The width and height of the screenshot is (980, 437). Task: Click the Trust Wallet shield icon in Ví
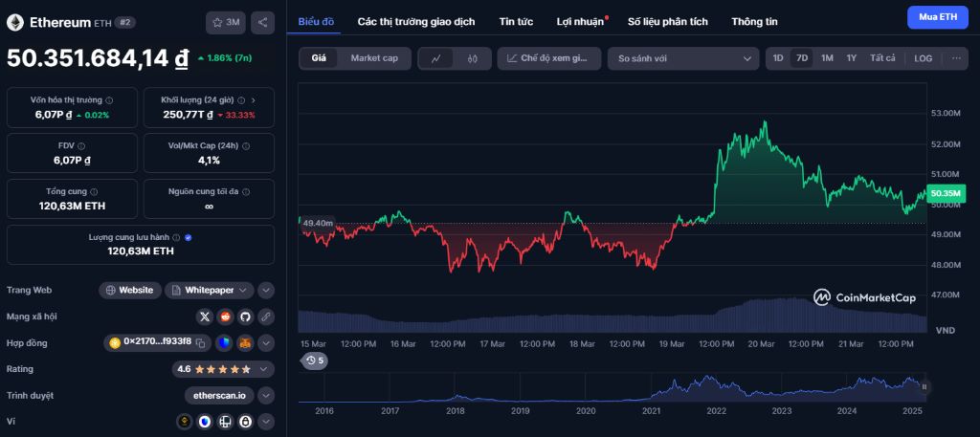[x=205, y=422]
